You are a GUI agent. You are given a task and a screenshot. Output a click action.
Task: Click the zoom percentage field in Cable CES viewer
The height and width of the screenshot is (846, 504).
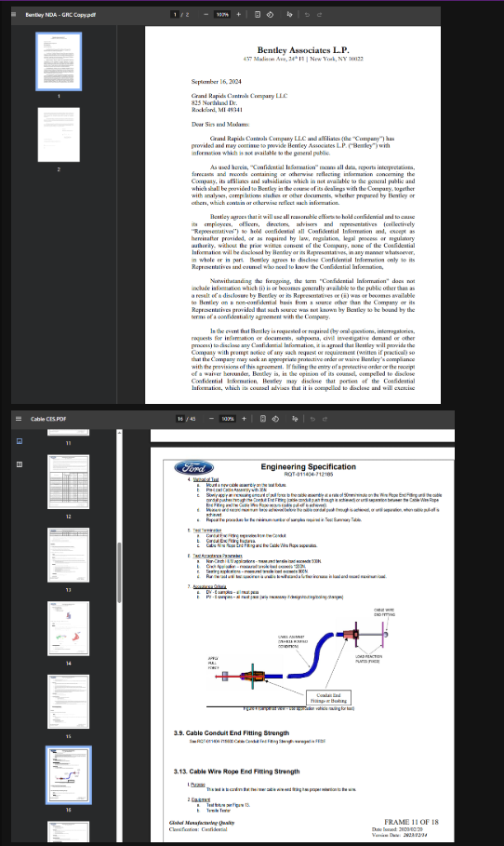(x=228, y=419)
